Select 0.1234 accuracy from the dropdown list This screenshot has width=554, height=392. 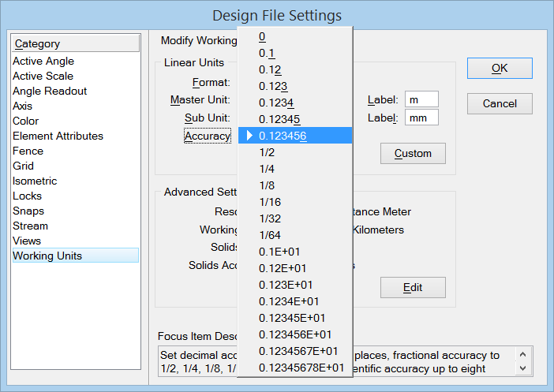point(276,103)
